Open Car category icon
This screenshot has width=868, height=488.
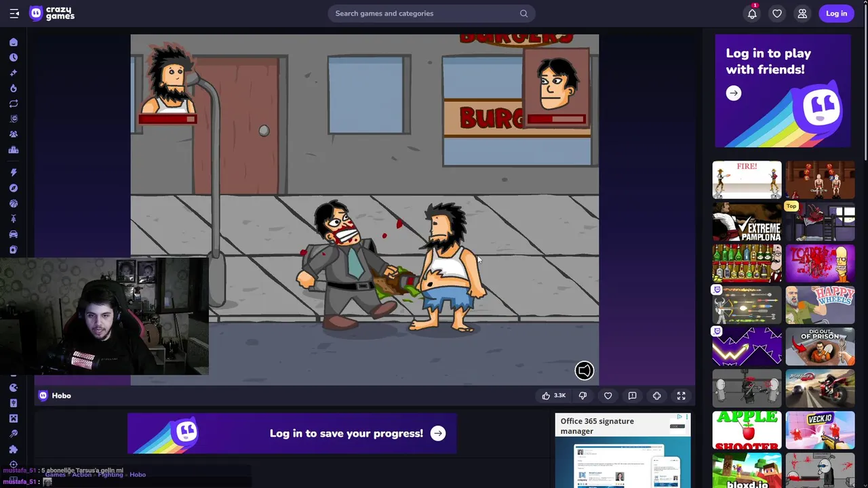tap(14, 235)
